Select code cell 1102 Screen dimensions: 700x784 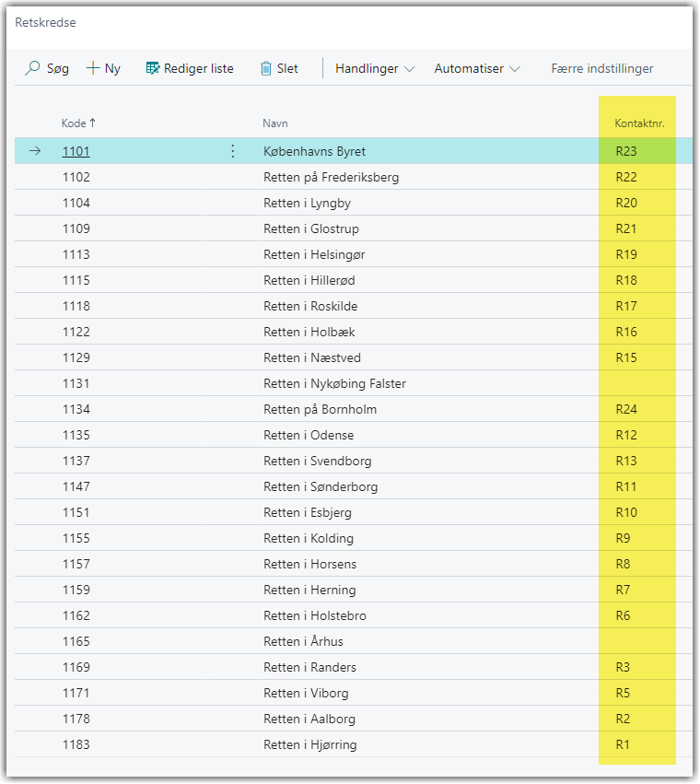point(76,177)
